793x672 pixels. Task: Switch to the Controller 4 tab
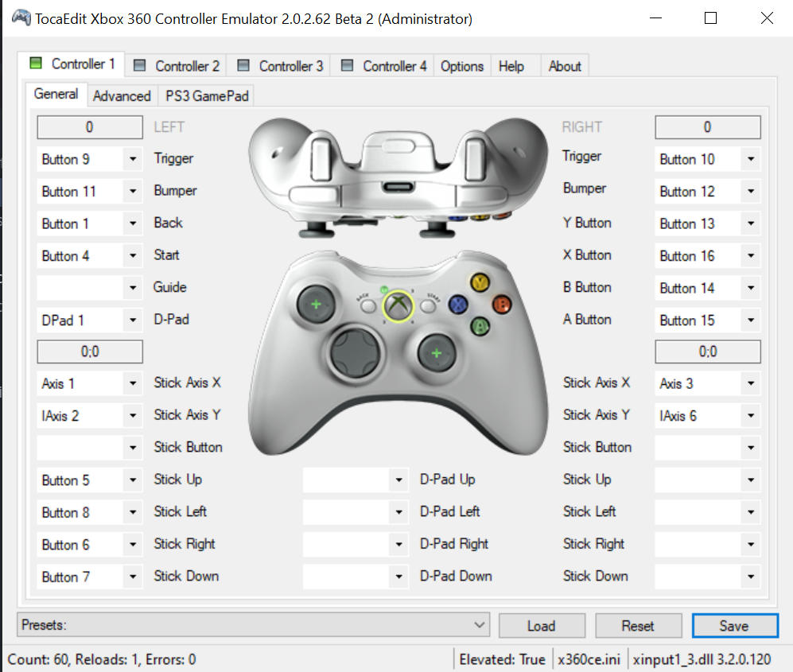point(383,66)
